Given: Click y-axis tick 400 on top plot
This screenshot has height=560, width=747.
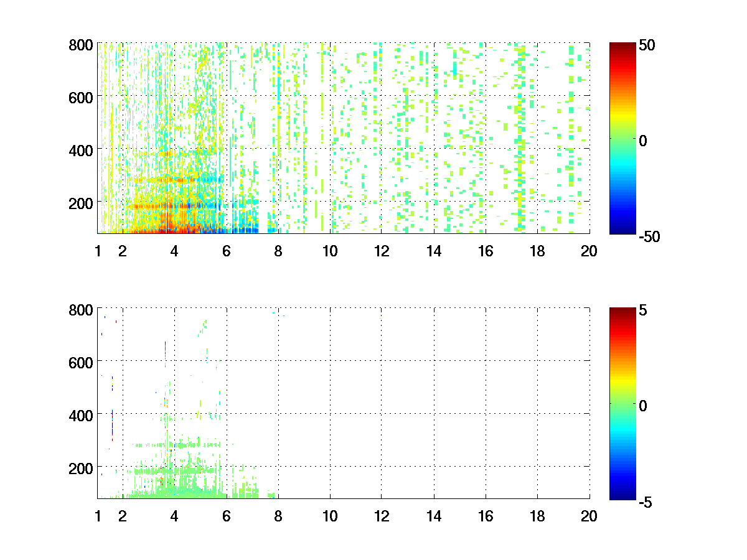Looking at the screenshot, I should pos(82,150).
